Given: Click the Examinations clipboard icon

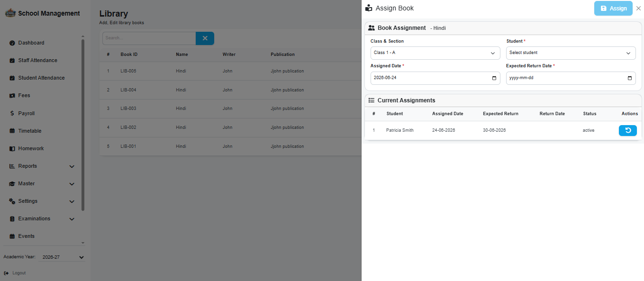Looking at the screenshot, I should tap(12, 219).
